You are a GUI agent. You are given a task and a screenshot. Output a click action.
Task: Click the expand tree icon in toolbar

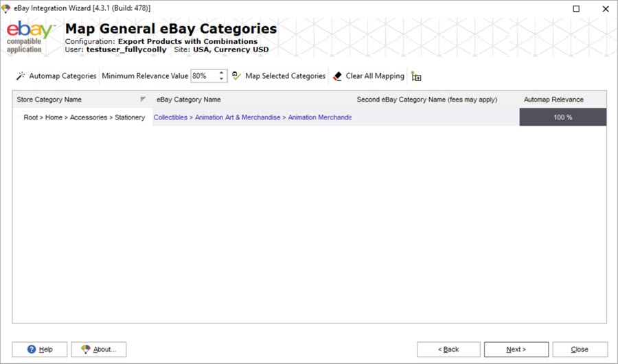(416, 77)
